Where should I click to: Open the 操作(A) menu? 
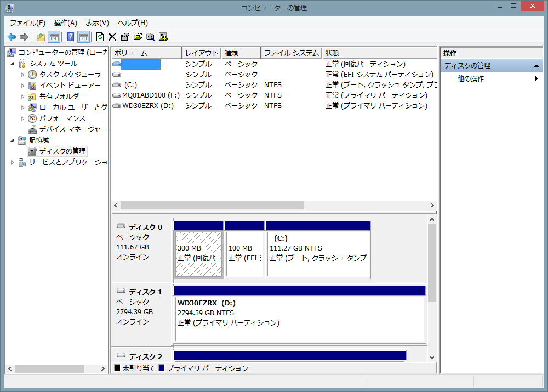coord(66,23)
